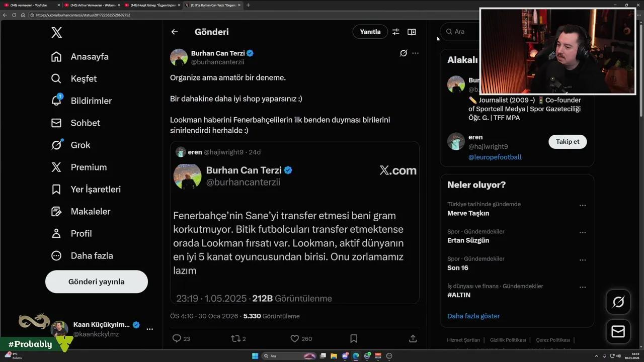Reload the page
644x362 pixels.
(x=14, y=15)
